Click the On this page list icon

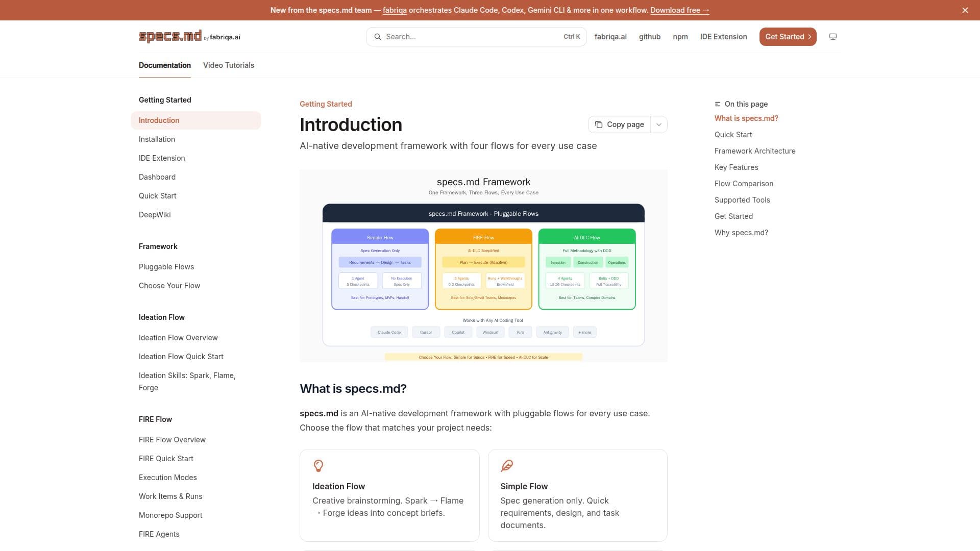pyautogui.click(x=718, y=104)
